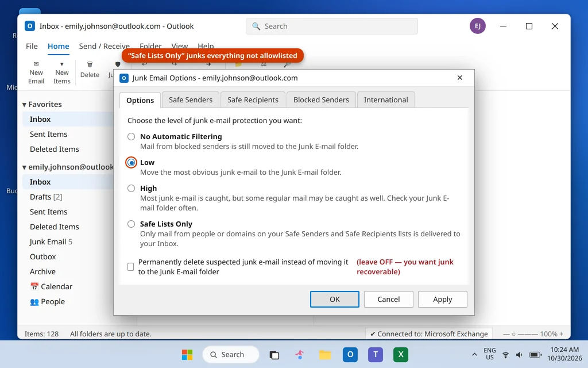Select the account Inbox folder
588x368 pixels.
click(68, 182)
